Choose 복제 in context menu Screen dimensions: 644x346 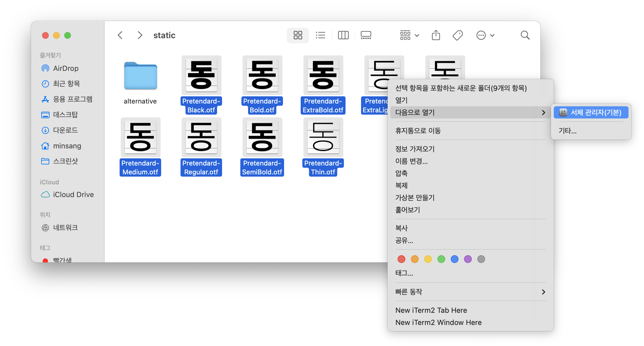pos(470,185)
